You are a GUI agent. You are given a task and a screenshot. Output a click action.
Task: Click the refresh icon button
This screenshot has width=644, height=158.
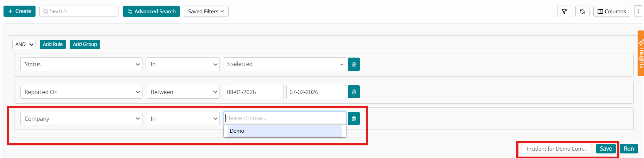pos(582,12)
